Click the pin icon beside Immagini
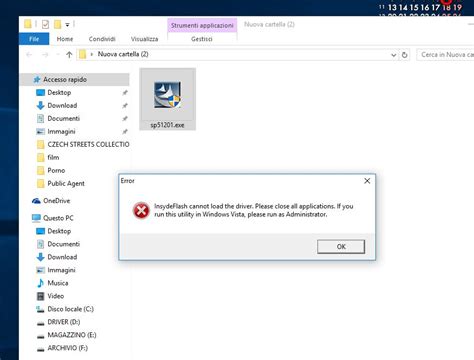 point(125,132)
